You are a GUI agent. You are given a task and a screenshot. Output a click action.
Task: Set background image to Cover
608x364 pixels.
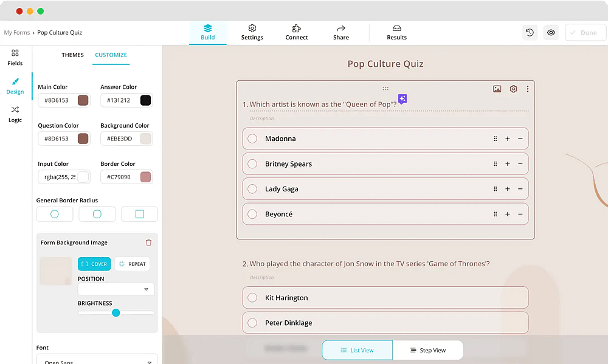click(x=94, y=264)
